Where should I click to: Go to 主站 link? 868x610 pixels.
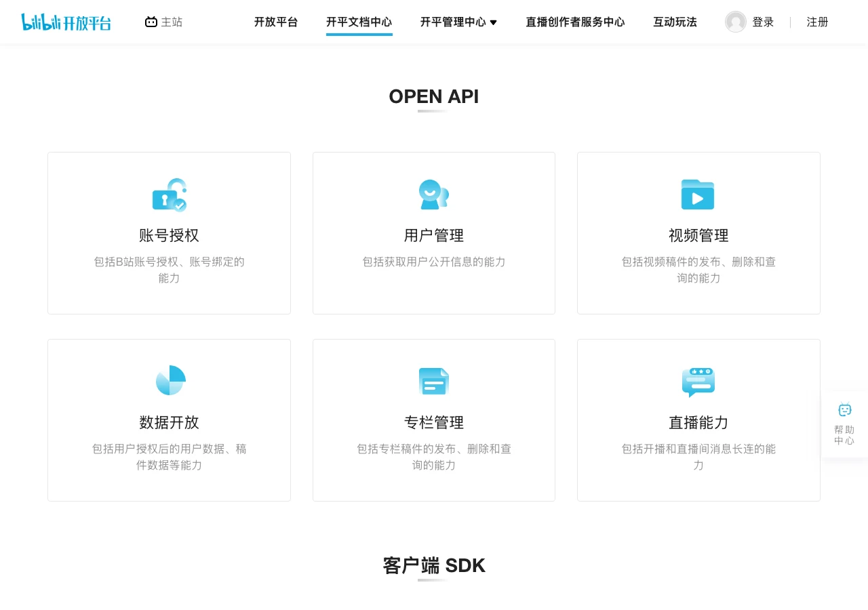172,22
